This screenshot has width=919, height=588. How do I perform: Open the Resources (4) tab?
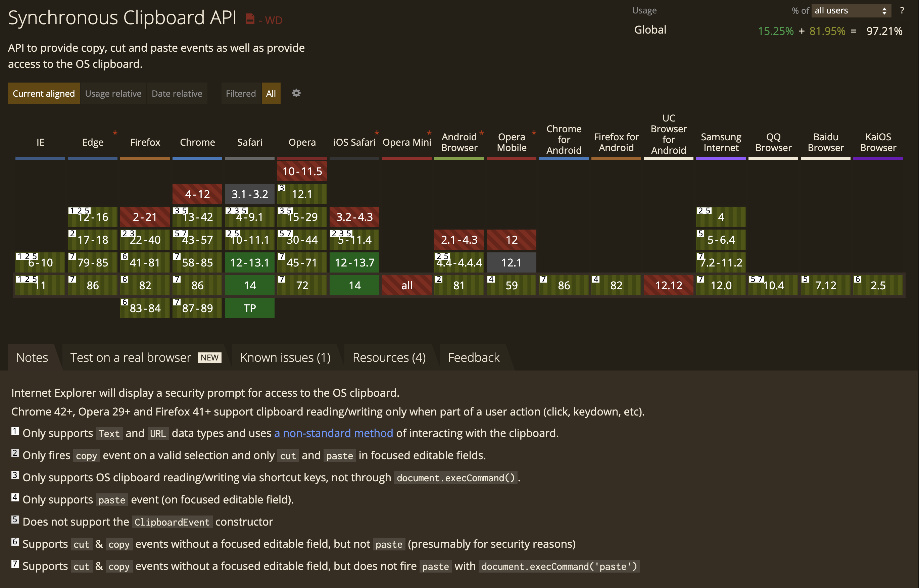tap(389, 357)
